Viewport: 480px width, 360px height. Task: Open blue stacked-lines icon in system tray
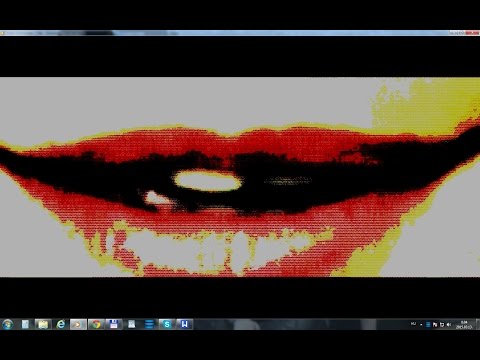pos(428,324)
